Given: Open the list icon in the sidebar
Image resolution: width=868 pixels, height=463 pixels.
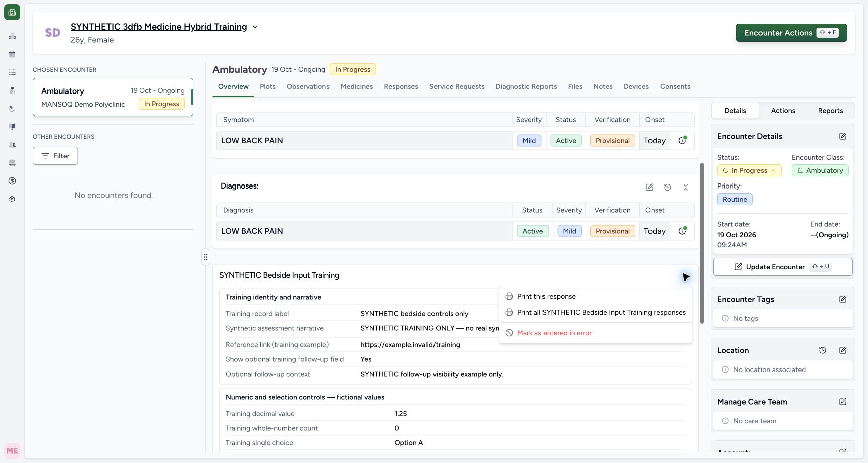Looking at the screenshot, I should pos(12,72).
